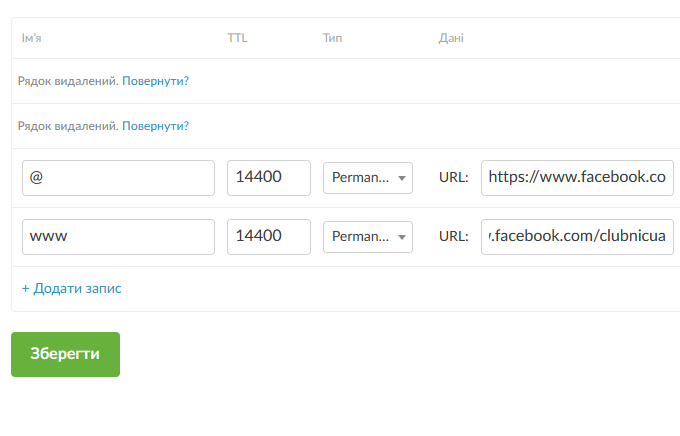
Task: Focus the name field containing '@'
Action: [118, 178]
